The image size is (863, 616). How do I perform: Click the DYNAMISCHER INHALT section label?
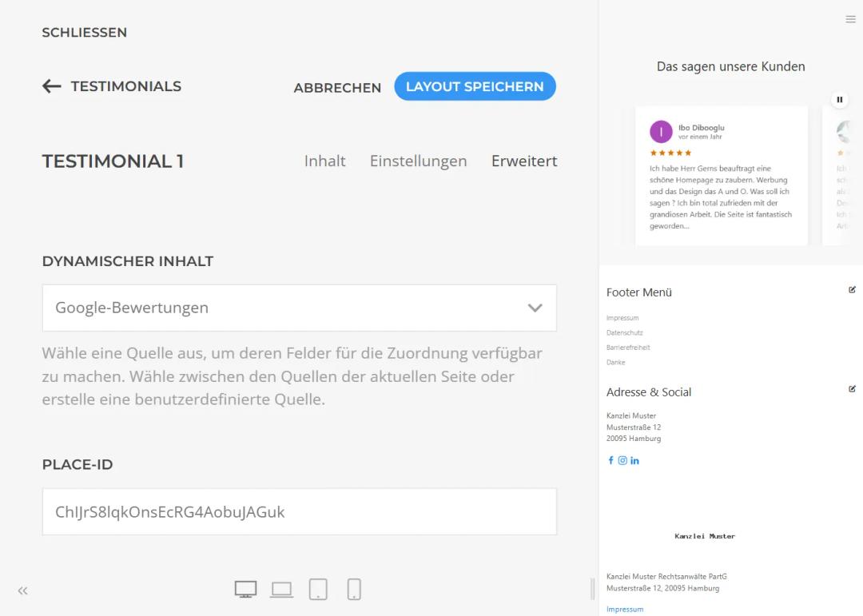128,261
